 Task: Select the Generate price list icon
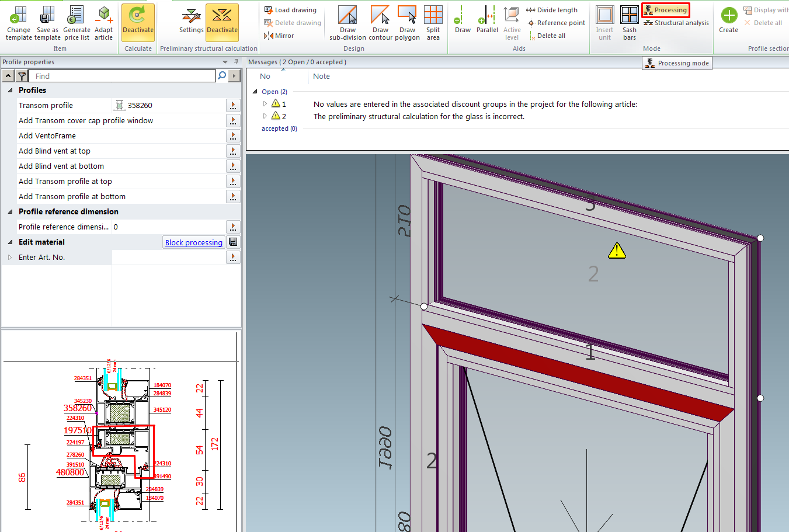(77, 15)
